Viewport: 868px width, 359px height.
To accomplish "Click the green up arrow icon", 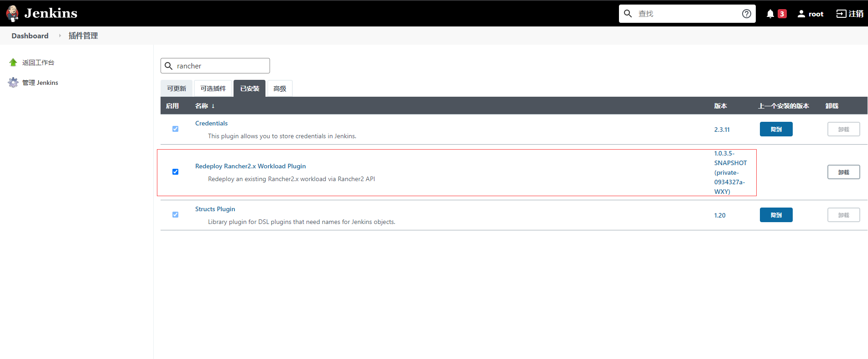I will 13,62.
